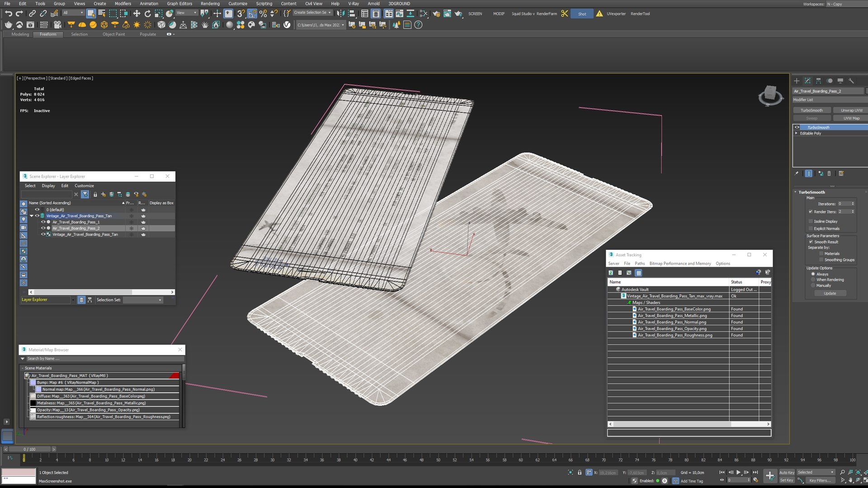
Task: Toggle Render Iters checkbox
Action: (811, 211)
